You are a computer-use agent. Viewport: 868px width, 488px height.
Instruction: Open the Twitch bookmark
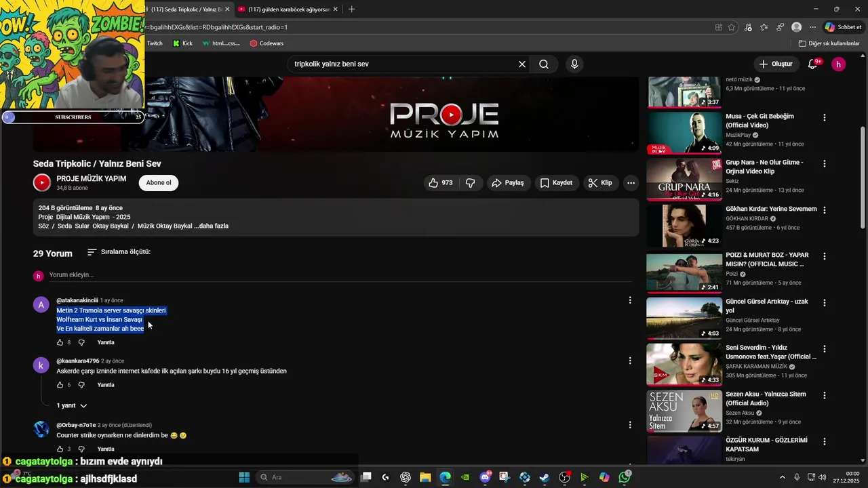(155, 43)
